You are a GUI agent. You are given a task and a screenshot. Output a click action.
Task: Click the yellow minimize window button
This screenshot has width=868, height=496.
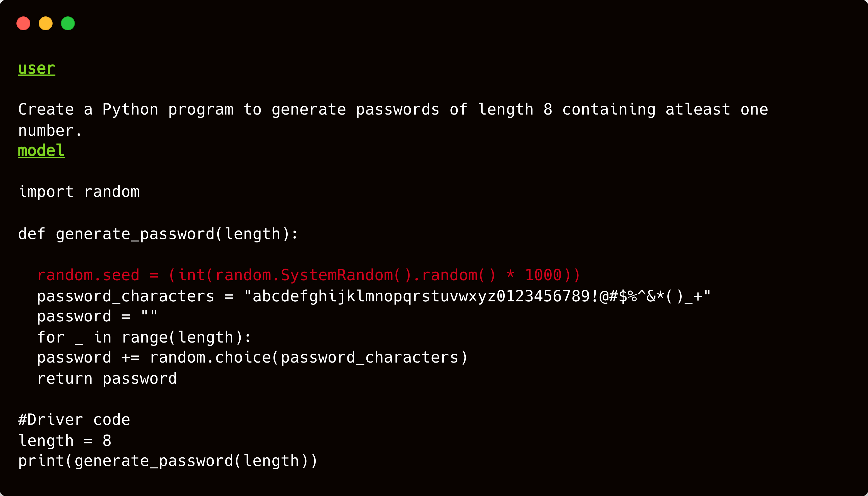(x=46, y=24)
